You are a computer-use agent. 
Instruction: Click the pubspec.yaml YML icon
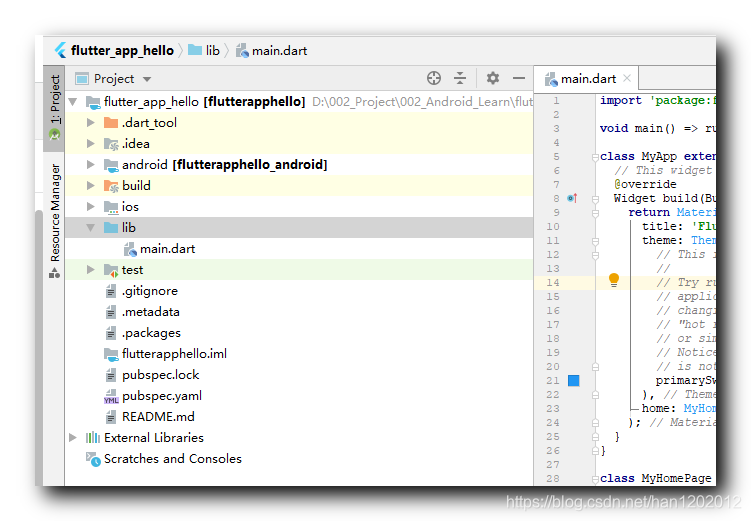coord(111,396)
